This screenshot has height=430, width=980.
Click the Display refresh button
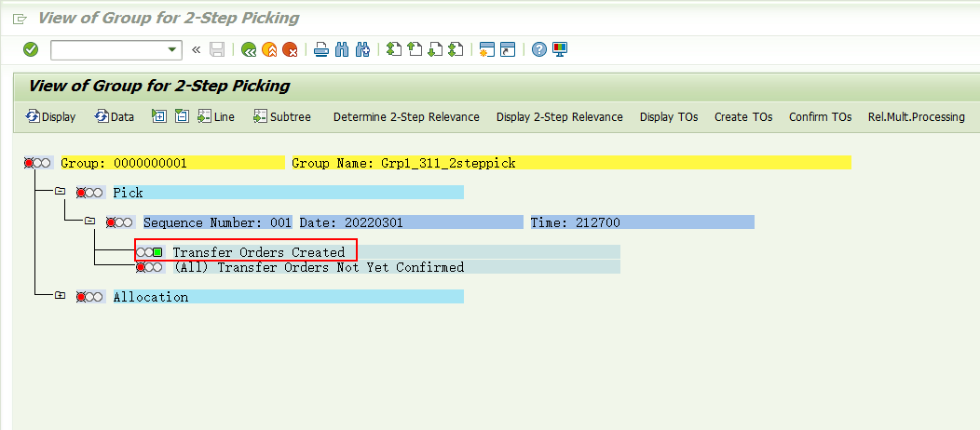50,116
